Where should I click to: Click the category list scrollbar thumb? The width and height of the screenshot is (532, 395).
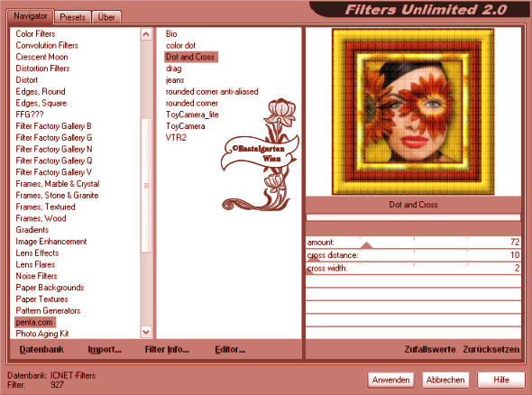(146, 185)
